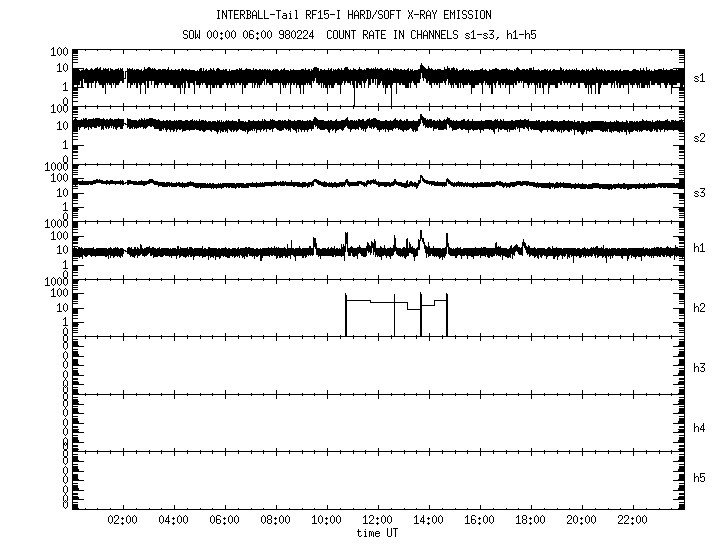720x550 pixels.
Task: Select the 14:00 time tick label
Action: (429, 520)
